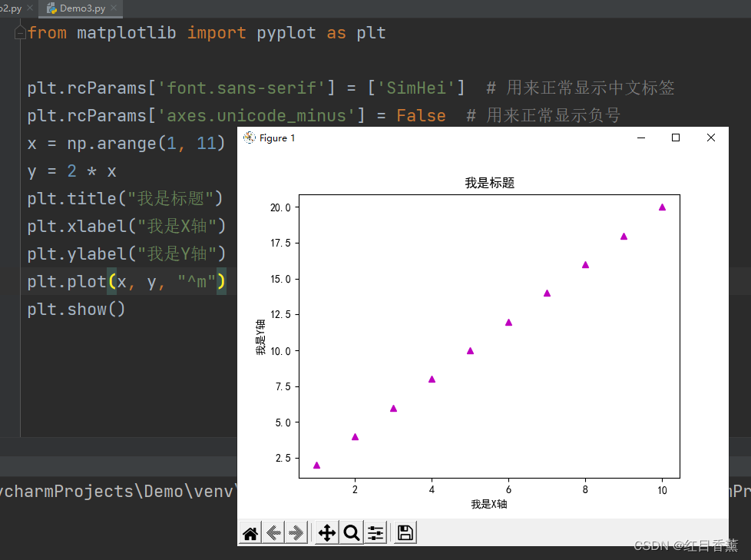Click the charmProjects\Demo\venv path in console
The width and height of the screenshot is (751, 560).
point(117,492)
